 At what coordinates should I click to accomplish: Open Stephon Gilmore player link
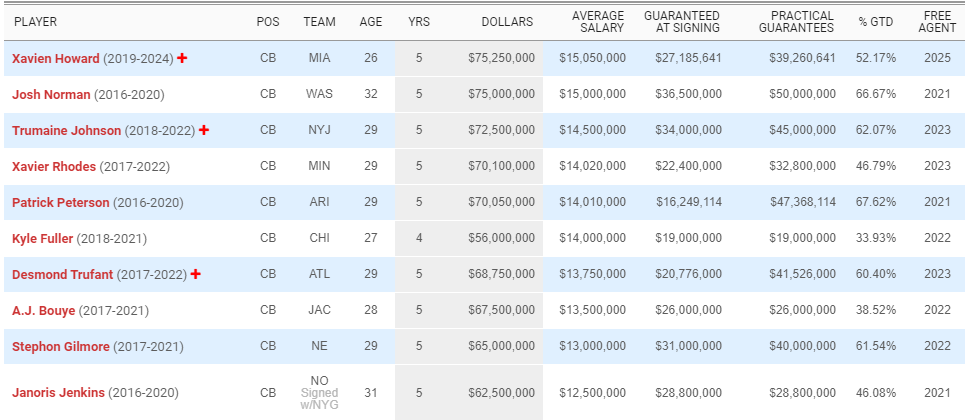tap(61, 346)
